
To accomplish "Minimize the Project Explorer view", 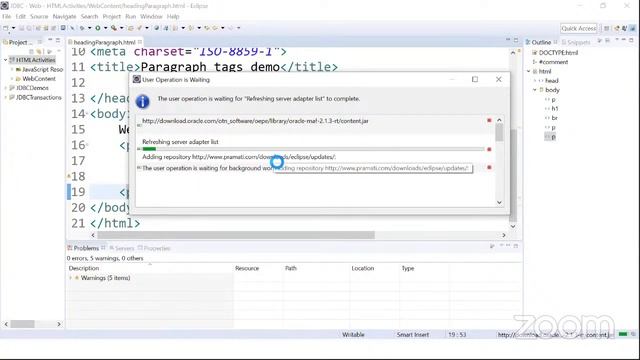I will click(50, 41).
